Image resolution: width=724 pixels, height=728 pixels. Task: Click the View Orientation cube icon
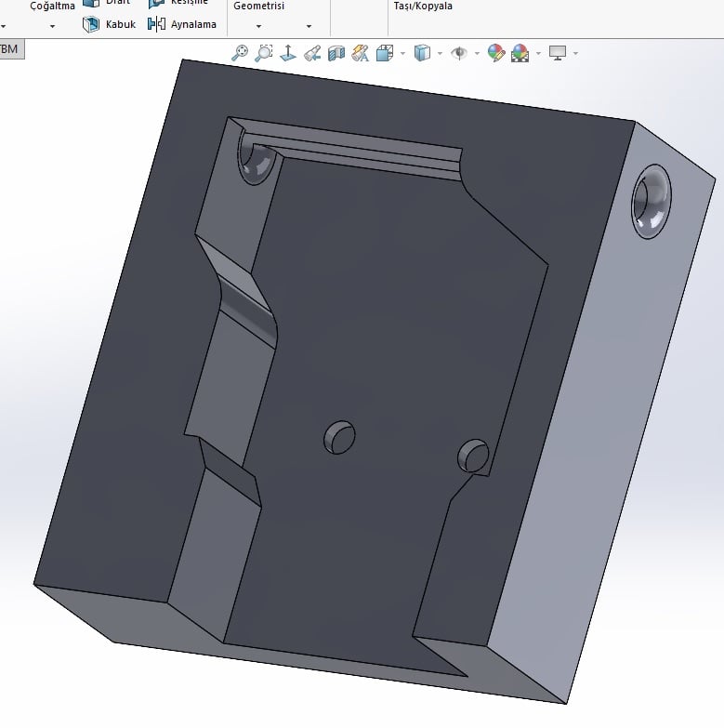click(385, 53)
